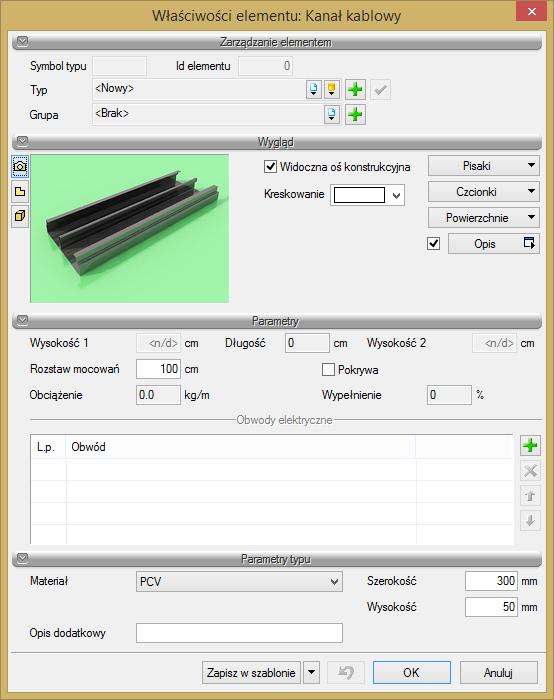Collapse the Parametry typu section
554x700 pixels.
(x=22, y=558)
